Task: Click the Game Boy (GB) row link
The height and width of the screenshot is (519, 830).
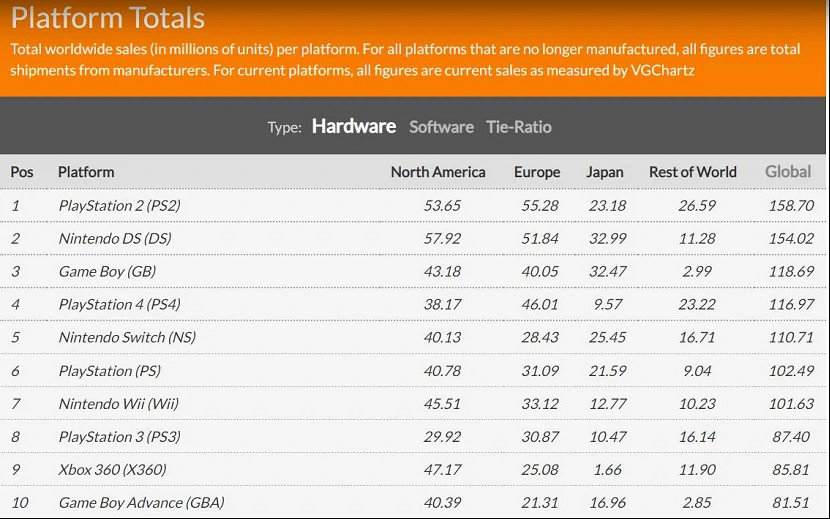Action: pos(107,271)
